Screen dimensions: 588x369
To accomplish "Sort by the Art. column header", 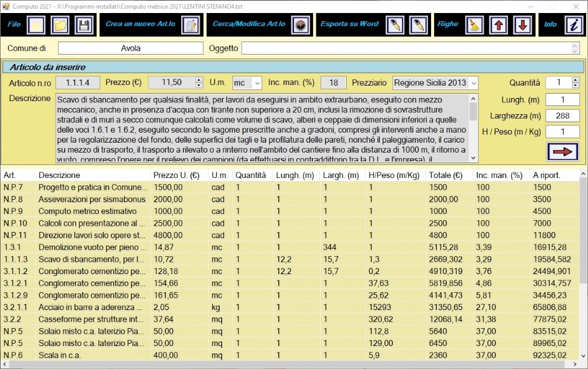I will click(18, 175).
